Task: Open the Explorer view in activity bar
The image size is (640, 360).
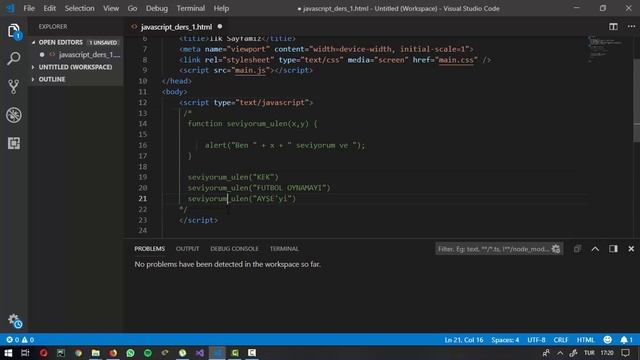Action: [x=13, y=31]
